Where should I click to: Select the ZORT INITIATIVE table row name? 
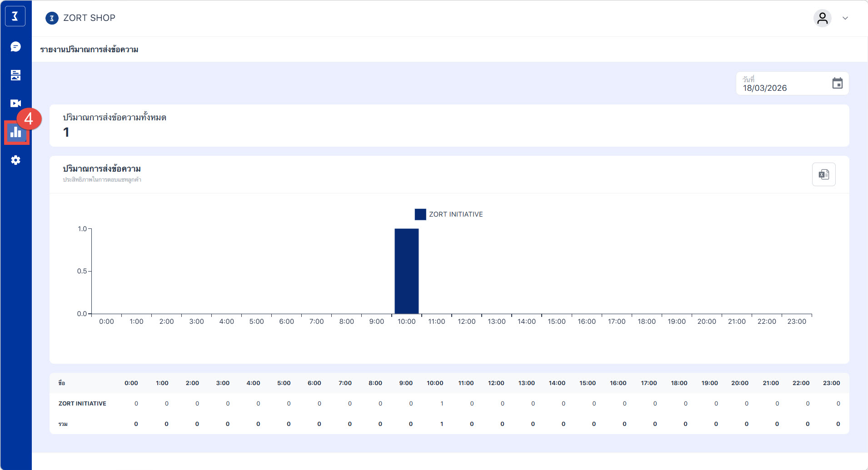pos(82,403)
